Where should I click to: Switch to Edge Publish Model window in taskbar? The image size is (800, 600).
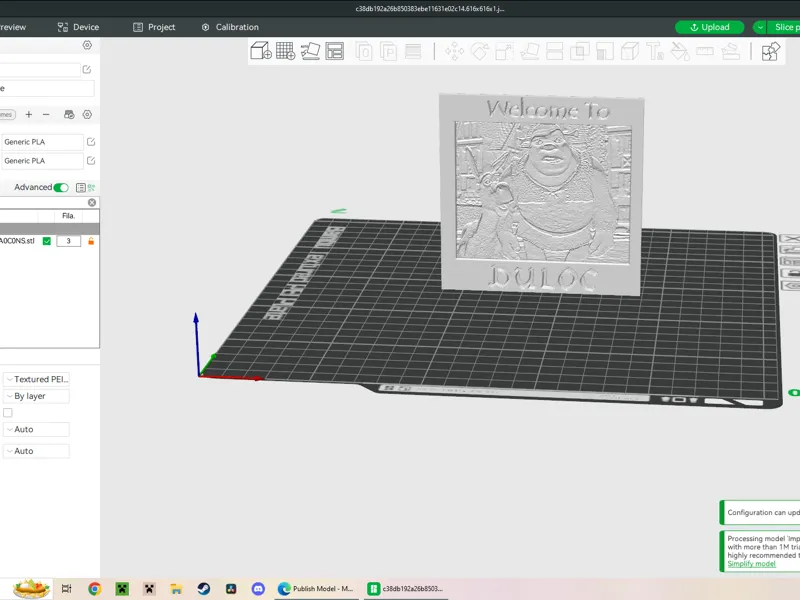tap(316, 589)
